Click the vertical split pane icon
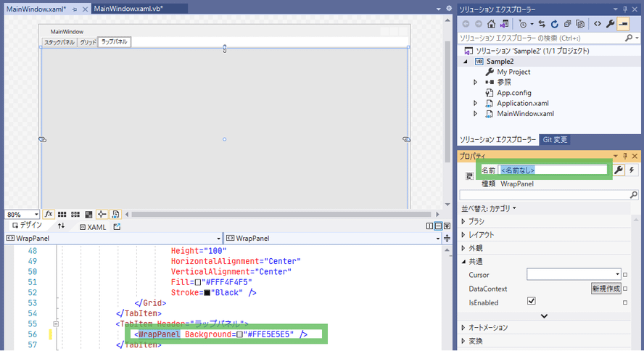This screenshot has height=351, width=644. coord(429,226)
